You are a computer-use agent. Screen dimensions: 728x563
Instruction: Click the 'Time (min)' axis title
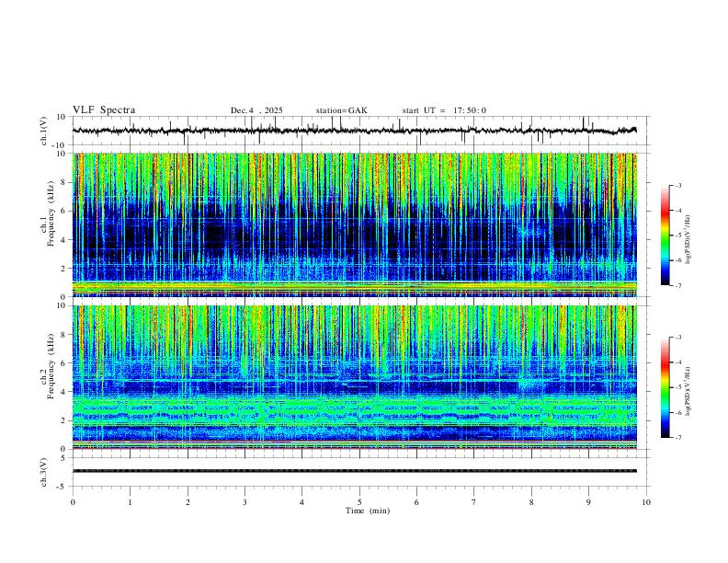click(x=368, y=511)
